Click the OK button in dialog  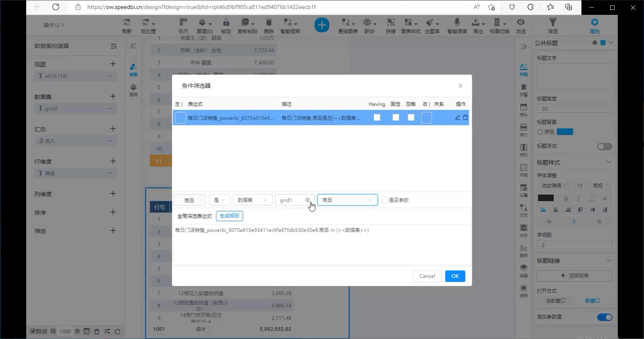[455, 276]
